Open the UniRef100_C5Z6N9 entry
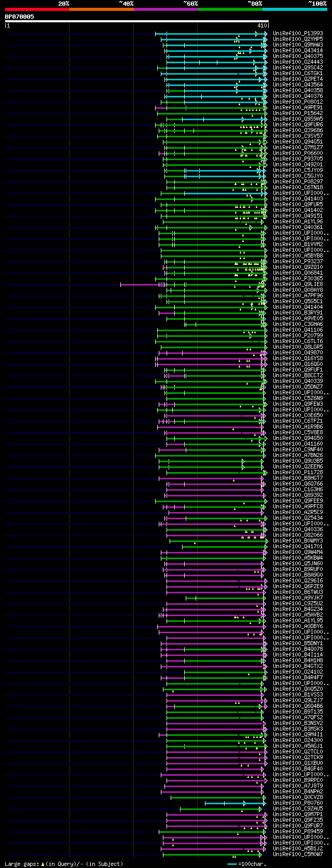 tap(298, 399)
